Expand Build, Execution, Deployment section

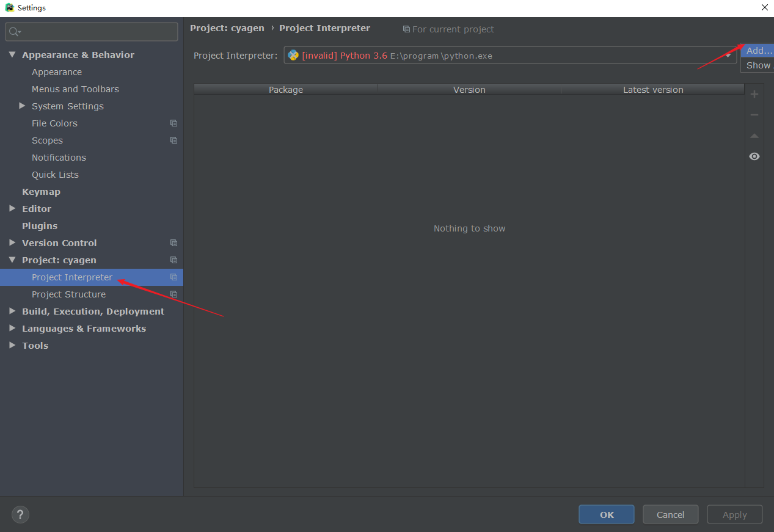pyautogui.click(x=12, y=311)
